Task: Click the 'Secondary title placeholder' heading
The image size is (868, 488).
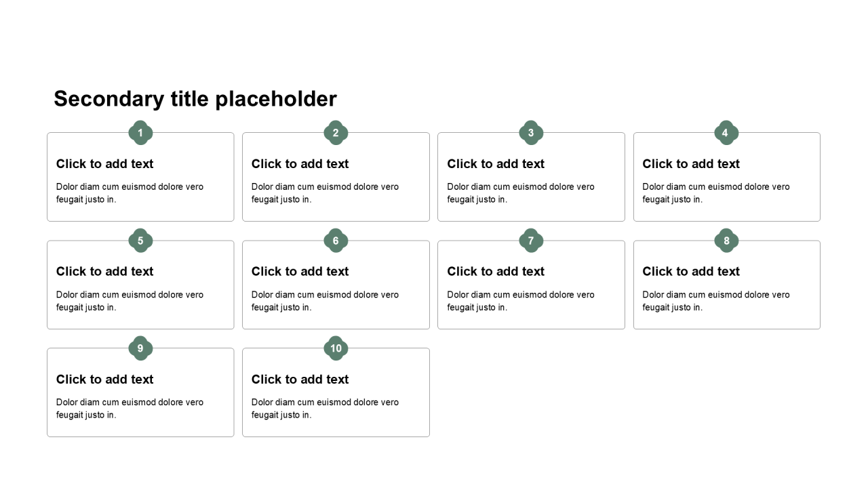Action: (x=195, y=99)
